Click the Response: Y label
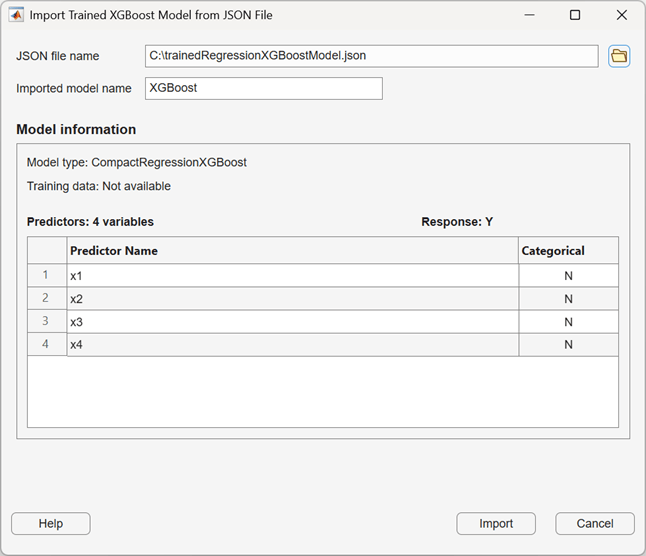Viewport: 646px width, 556px height. 457,222
